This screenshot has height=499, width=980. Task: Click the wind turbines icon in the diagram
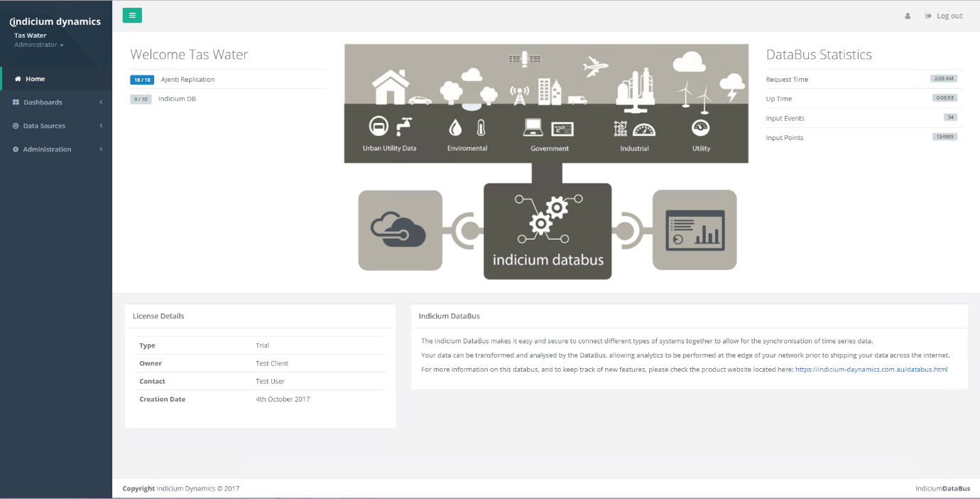(x=695, y=96)
